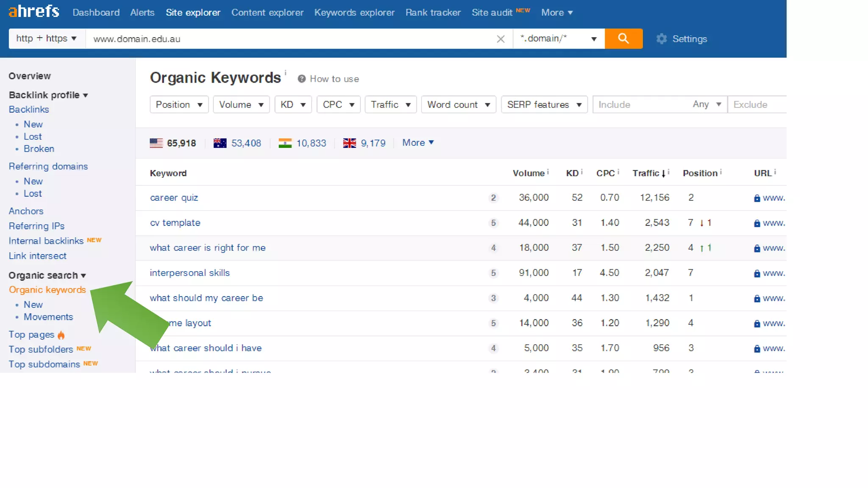Screen dimensions: 868x488
Task: Expand More countries list
Action: click(417, 143)
